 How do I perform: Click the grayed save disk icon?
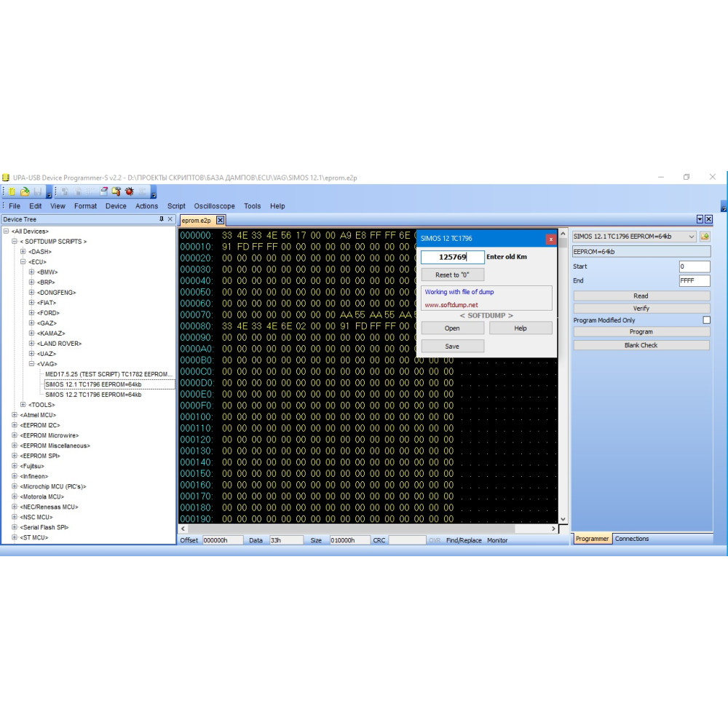pos(38,191)
